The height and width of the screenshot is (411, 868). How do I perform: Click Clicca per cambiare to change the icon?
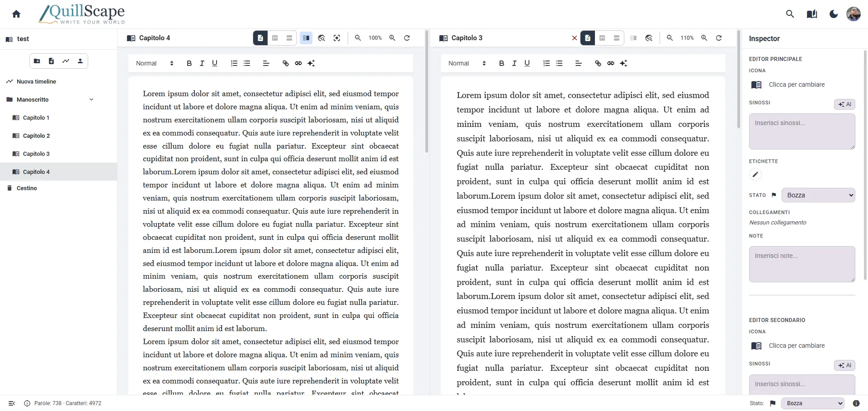click(x=797, y=84)
